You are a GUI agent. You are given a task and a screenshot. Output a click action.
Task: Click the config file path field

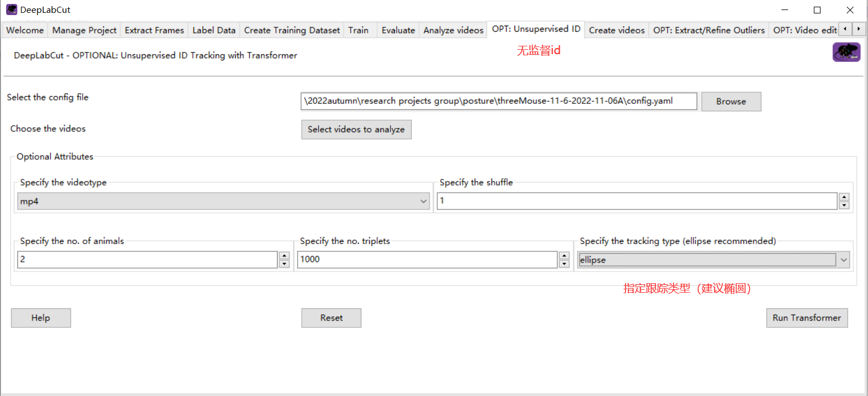[x=499, y=101]
